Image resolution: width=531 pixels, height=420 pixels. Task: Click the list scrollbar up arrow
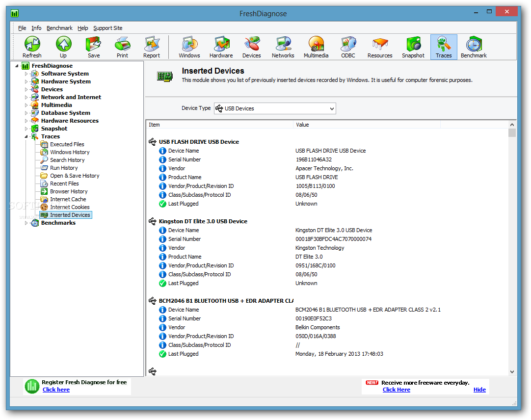pos(512,125)
